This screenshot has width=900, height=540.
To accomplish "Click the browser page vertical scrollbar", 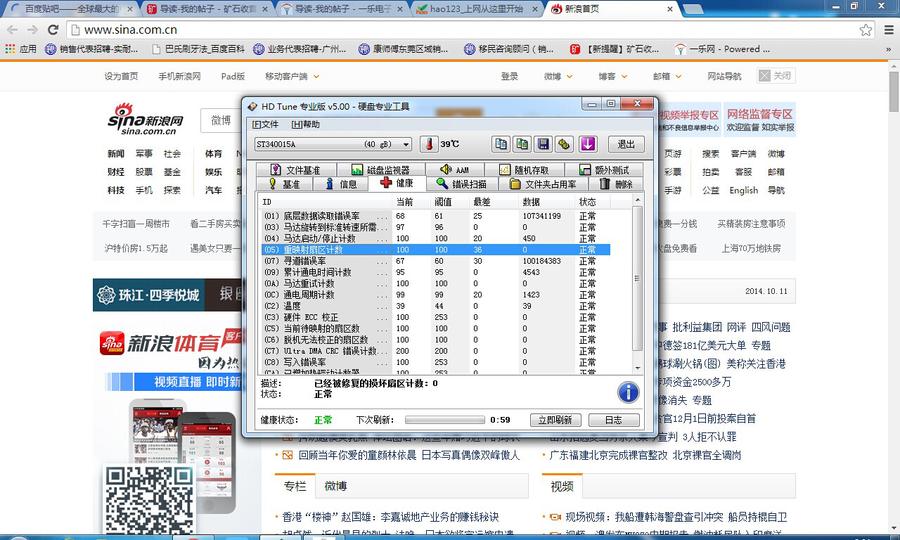I will (x=894, y=92).
